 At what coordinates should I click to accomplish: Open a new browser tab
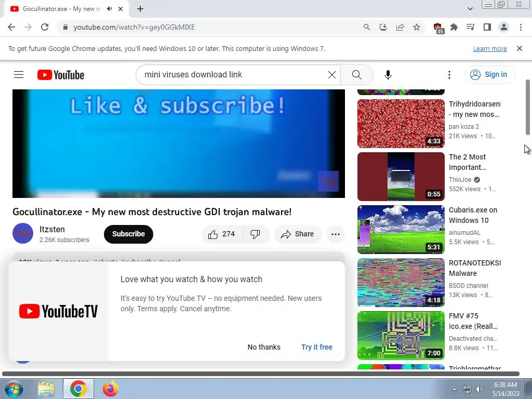pyautogui.click(x=140, y=9)
